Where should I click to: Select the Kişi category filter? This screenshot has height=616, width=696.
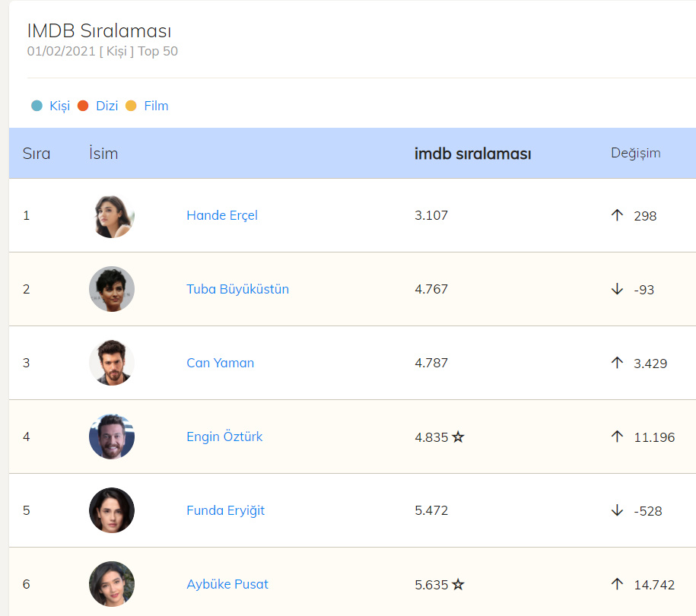(59, 106)
